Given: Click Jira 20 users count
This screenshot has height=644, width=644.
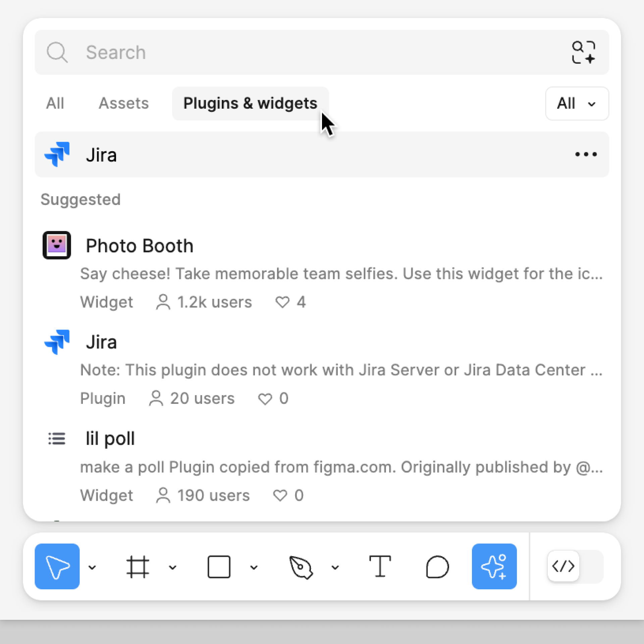Looking at the screenshot, I should click(x=202, y=398).
